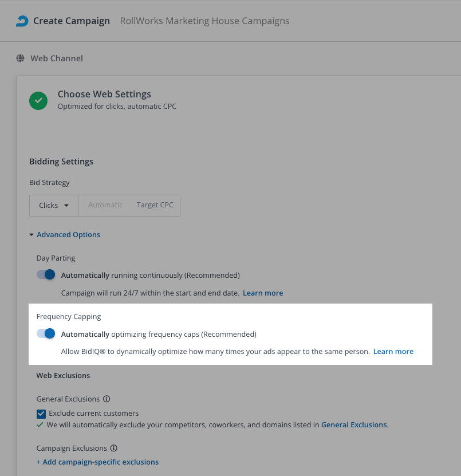Click the Create Campaign page title
461x476 pixels.
coord(72,21)
